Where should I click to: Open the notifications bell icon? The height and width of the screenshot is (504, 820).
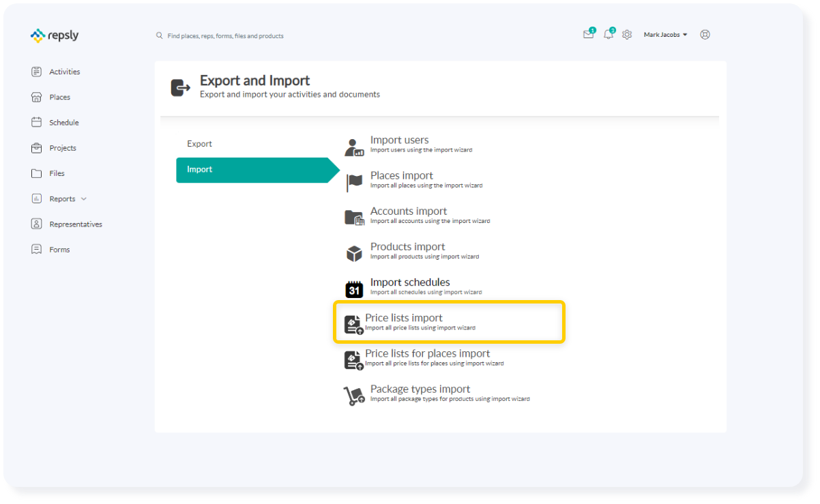(x=609, y=35)
